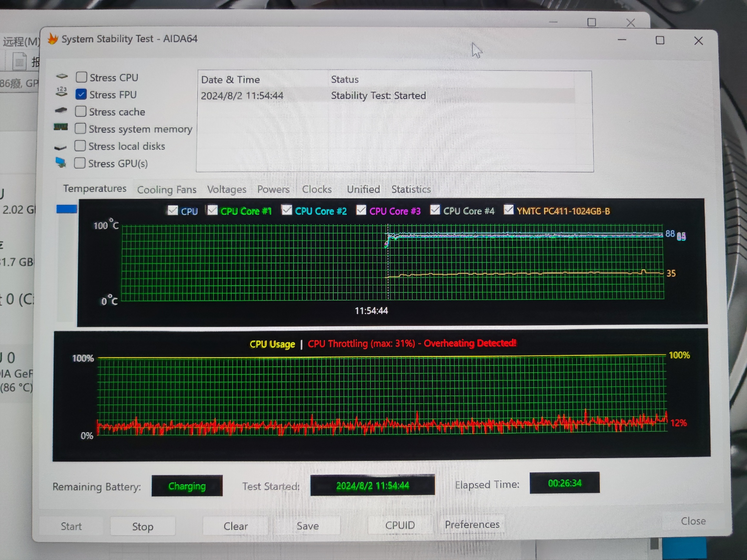Switch to the Unified tab
The height and width of the screenshot is (560, 747).
pyautogui.click(x=364, y=189)
